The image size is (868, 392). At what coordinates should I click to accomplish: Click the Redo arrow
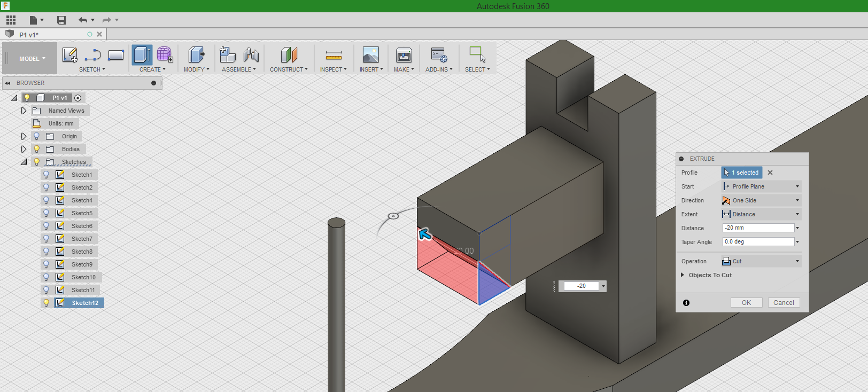(106, 20)
